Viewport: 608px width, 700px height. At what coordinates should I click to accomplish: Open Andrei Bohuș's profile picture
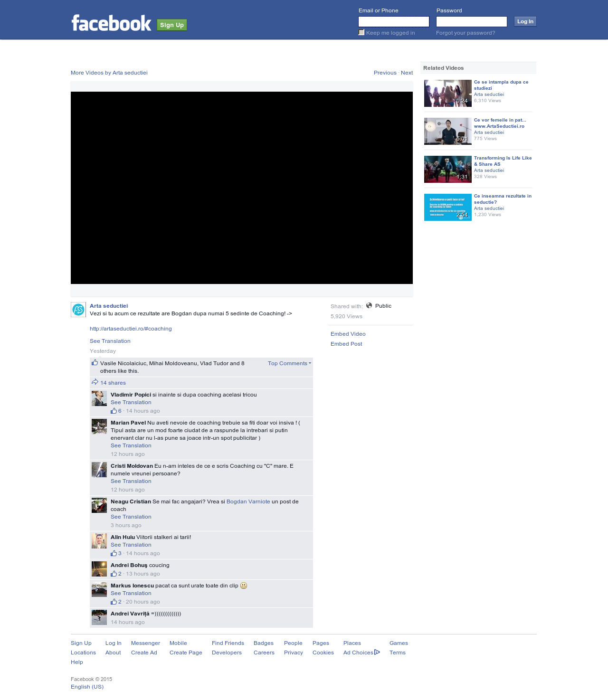99,569
